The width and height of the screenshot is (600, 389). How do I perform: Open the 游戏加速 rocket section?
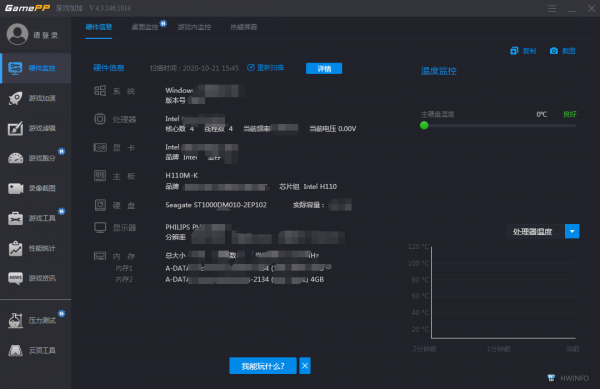click(36, 98)
